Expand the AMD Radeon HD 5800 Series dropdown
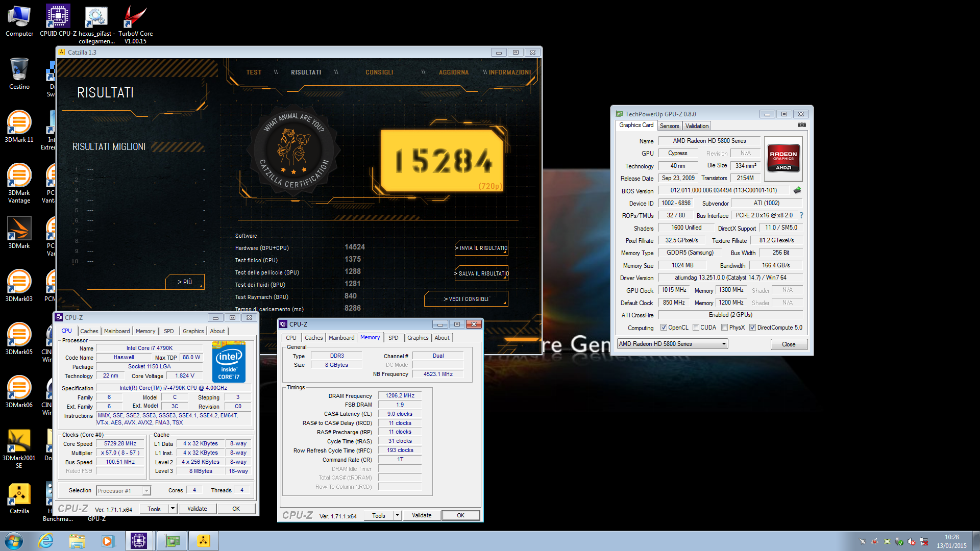The width and height of the screenshot is (980, 551). coord(672,344)
